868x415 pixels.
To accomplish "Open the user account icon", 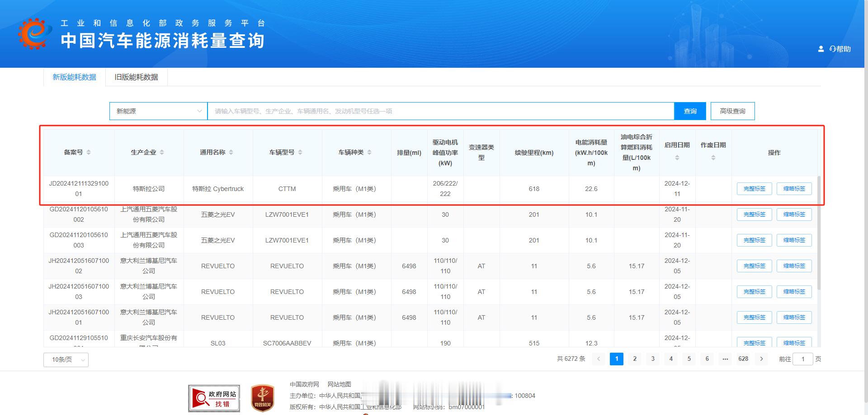I will point(821,49).
